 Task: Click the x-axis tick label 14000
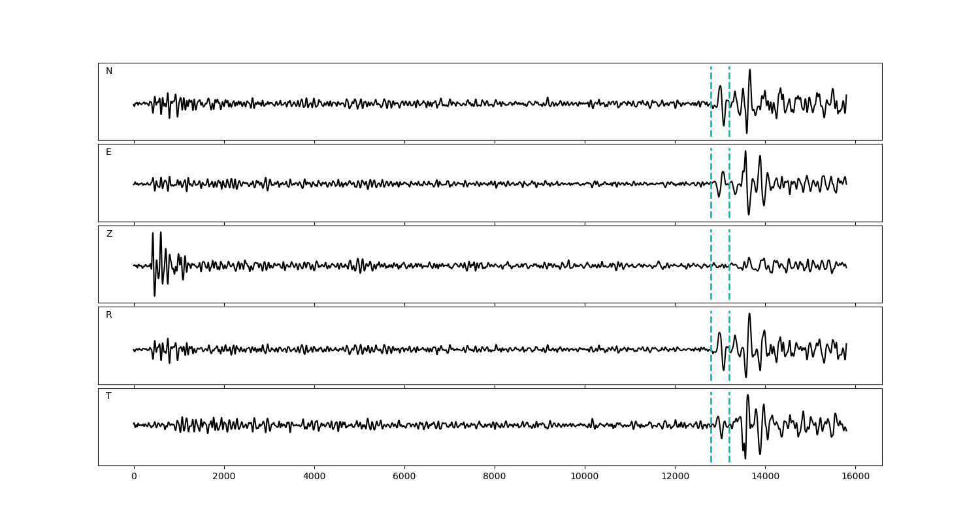765,477
